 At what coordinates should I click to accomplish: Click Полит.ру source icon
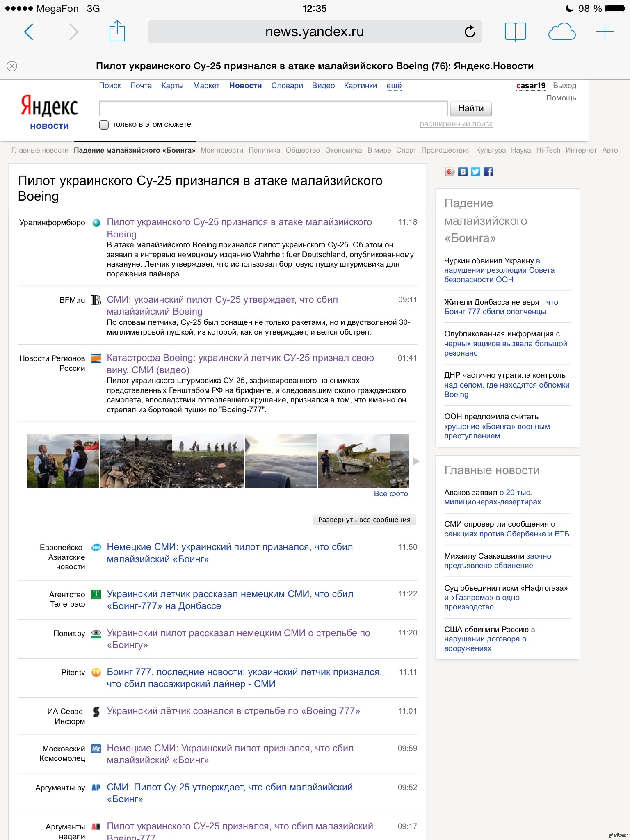pyautogui.click(x=96, y=634)
